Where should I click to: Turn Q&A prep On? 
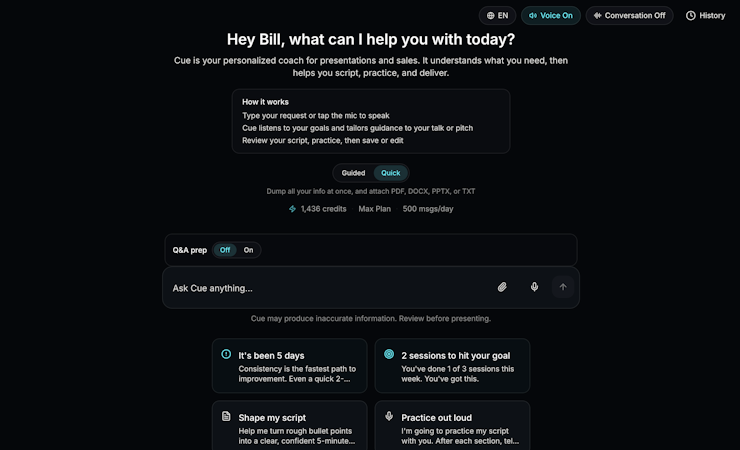point(248,250)
